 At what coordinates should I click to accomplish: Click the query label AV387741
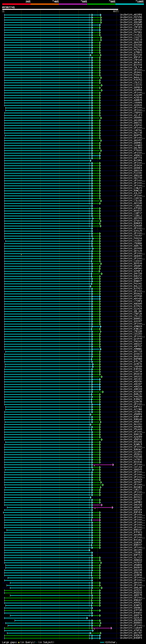click(8, 8)
